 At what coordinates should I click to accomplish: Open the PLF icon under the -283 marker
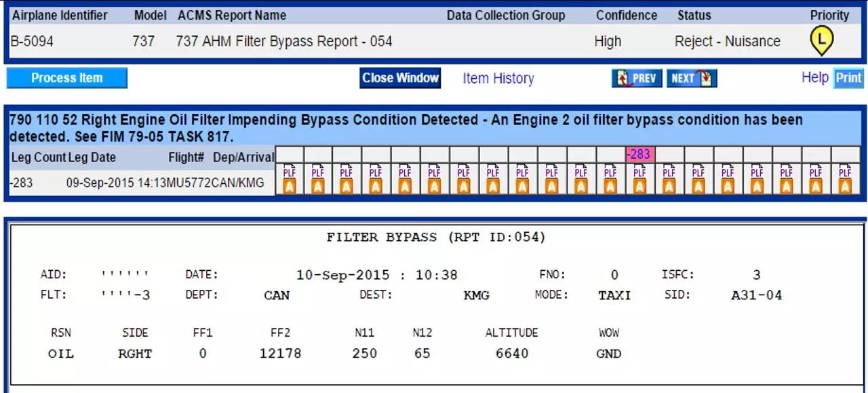pos(639,172)
